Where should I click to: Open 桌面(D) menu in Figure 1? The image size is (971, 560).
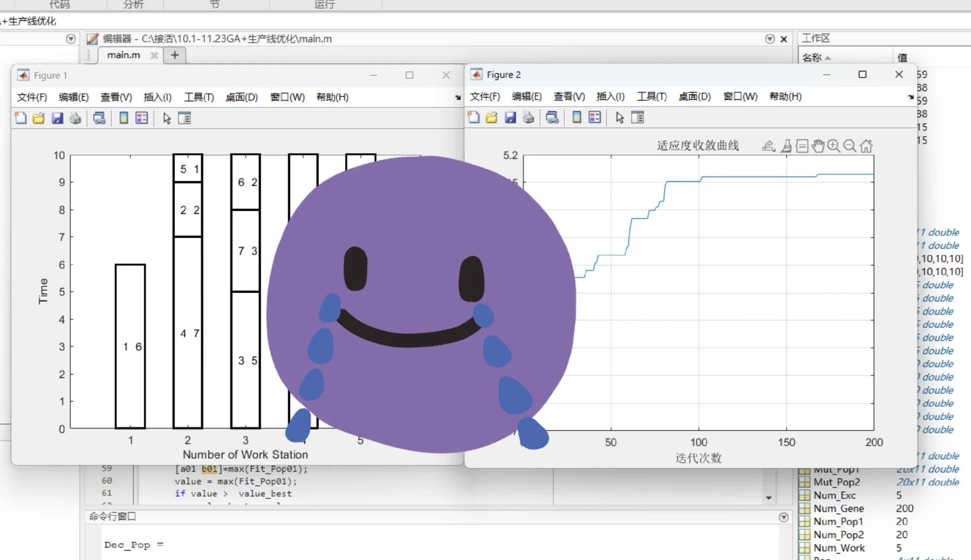(242, 97)
